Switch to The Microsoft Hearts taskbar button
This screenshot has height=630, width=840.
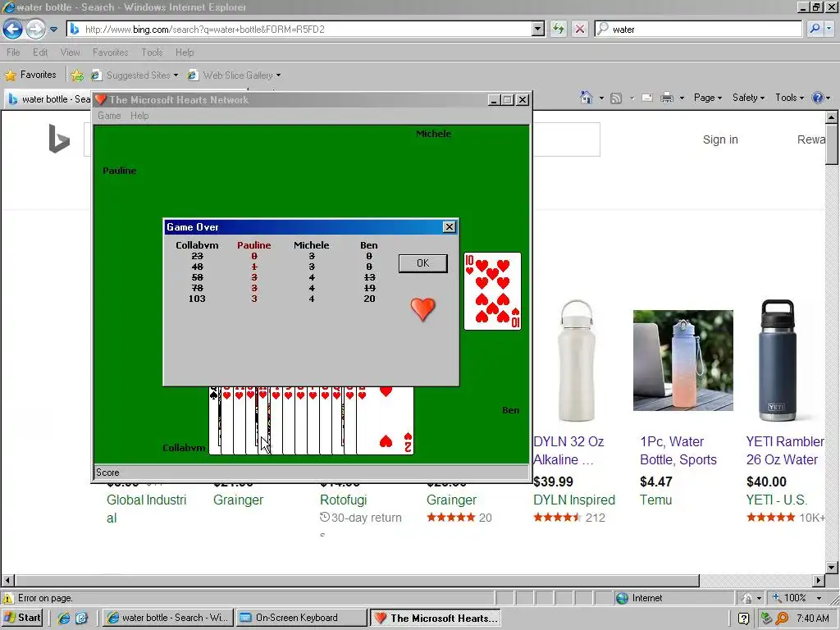(435, 618)
